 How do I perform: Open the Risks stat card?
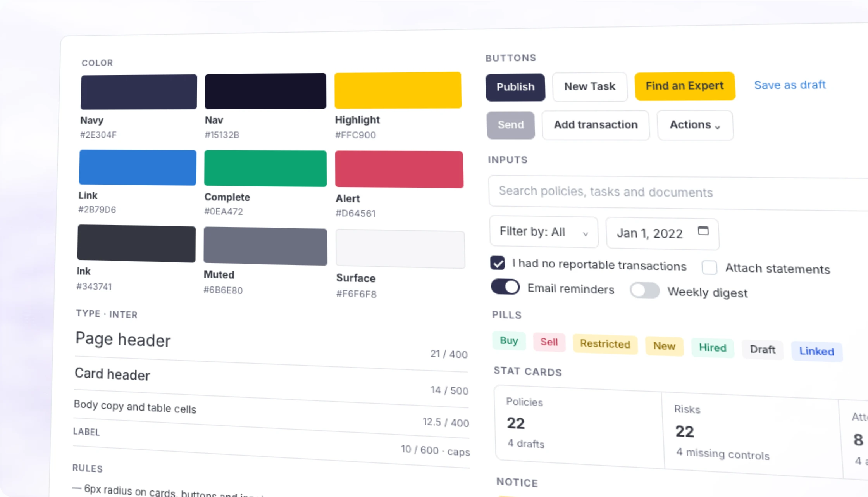click(752, 435)
